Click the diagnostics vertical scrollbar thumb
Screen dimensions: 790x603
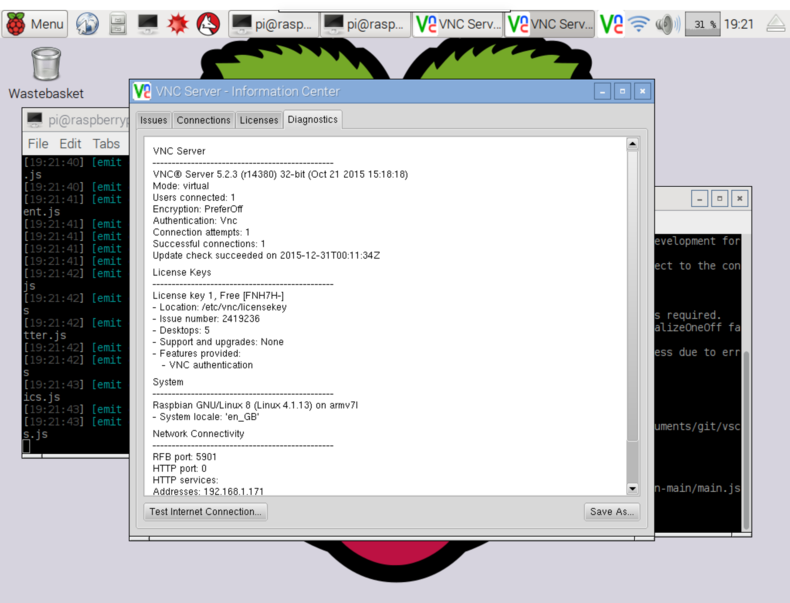pos(632,296)
